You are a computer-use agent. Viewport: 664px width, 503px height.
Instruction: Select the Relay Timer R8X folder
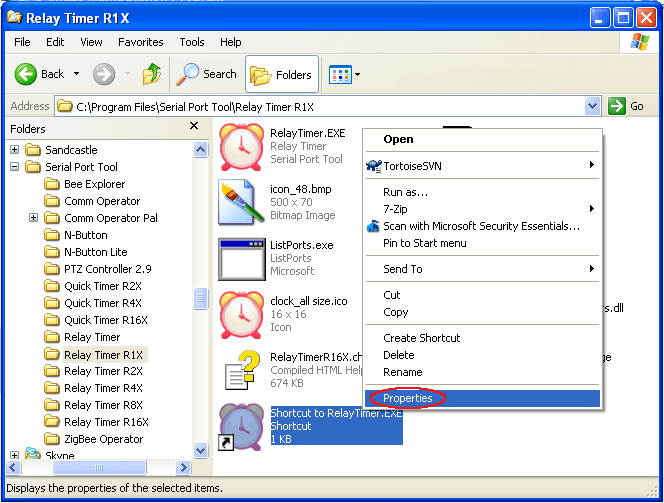click(103, 405)
